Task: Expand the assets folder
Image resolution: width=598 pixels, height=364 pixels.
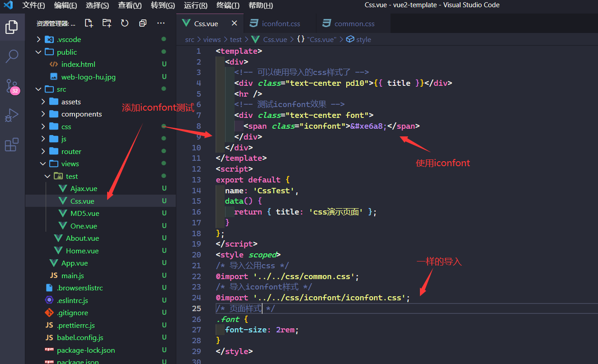Action: click(71, 102)
